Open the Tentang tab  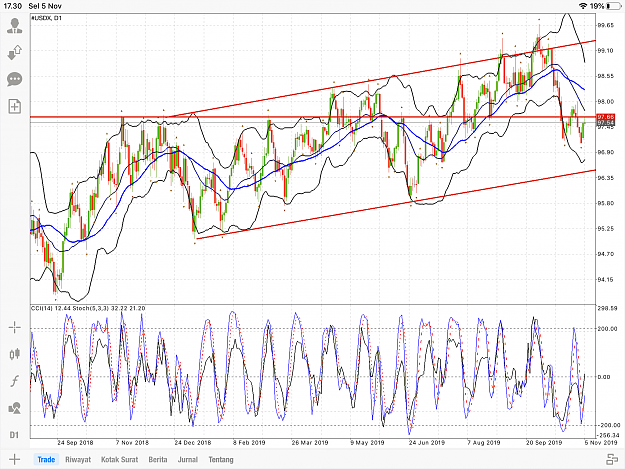221,459
